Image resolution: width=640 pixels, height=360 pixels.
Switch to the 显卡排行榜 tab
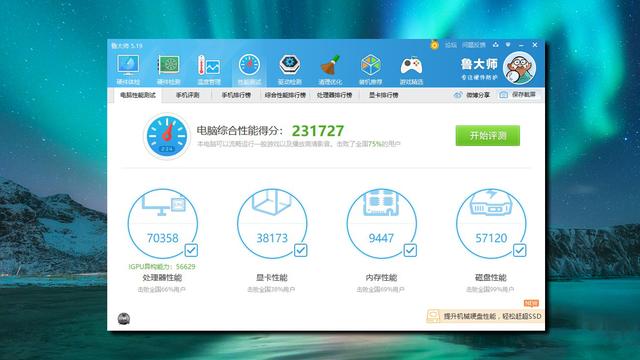click(x=384, y=95)
